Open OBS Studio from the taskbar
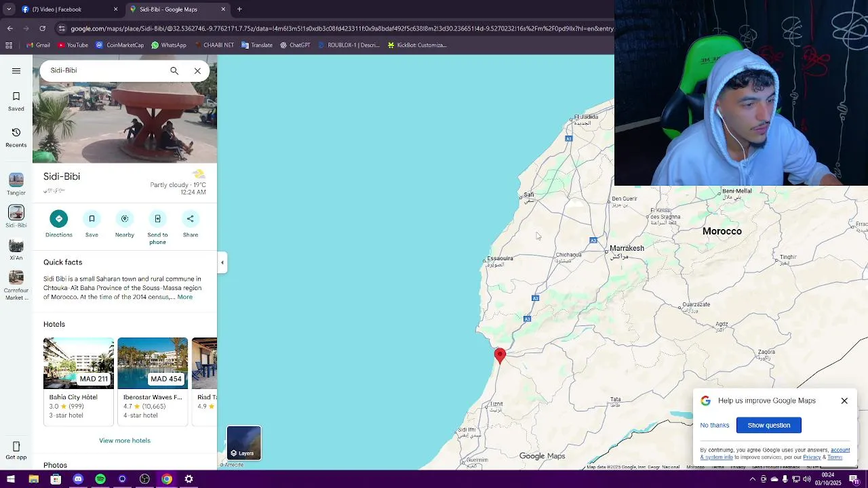 pyautogui.click(x=144, y=479)
